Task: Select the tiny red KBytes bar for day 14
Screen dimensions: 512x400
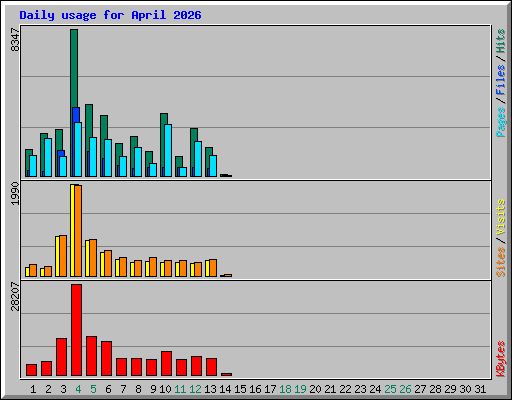Action: pos(226,375)
